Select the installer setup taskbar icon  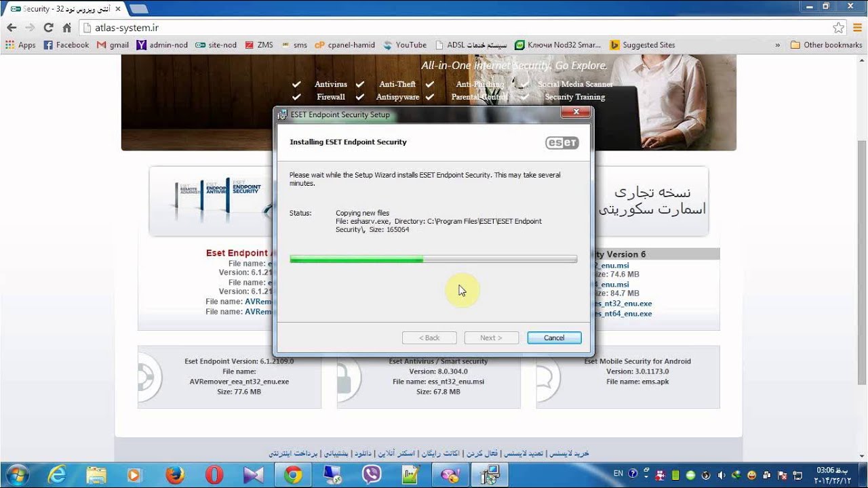(490, 475)
